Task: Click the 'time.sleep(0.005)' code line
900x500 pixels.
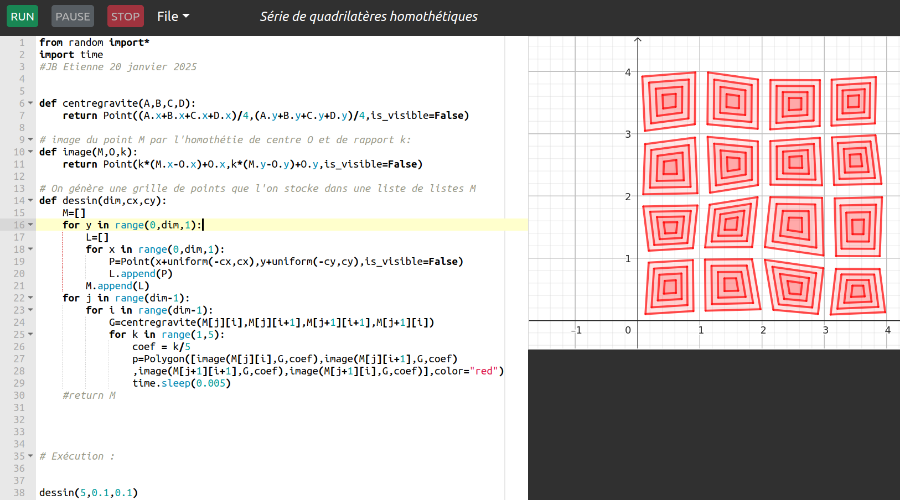Action: [181, 383]
